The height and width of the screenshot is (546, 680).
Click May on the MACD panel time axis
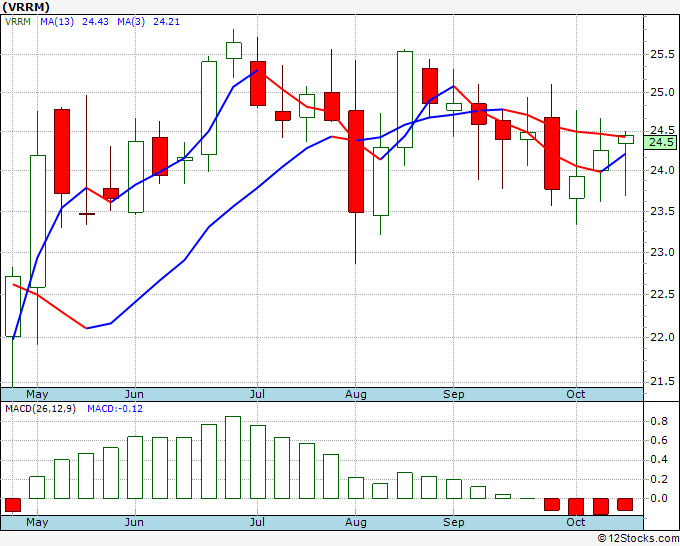pos(37,522)
